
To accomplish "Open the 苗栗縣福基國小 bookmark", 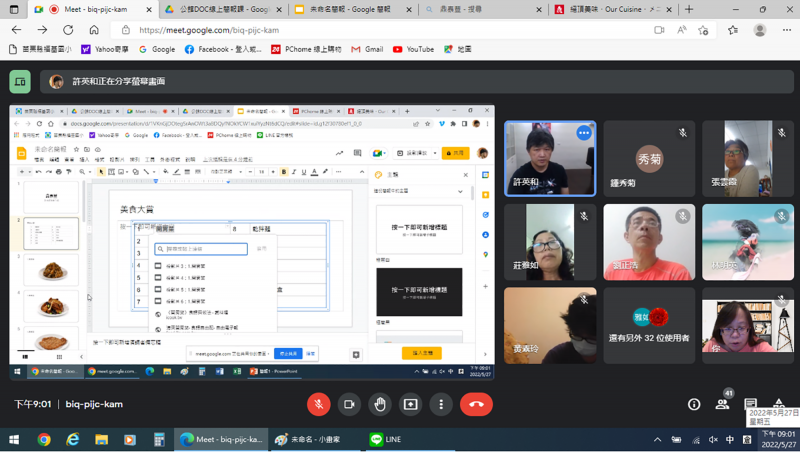I will pos(40,49).
